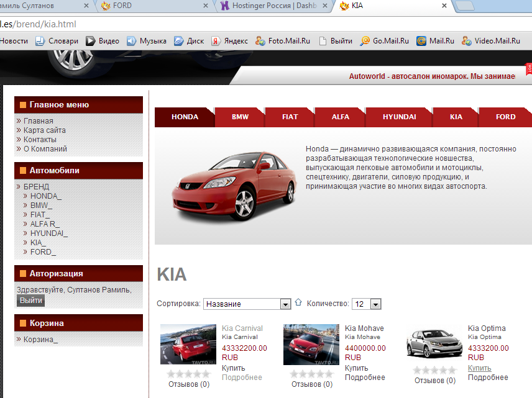
Task: Click the browser address bar URL
Action: pyautogui.click(x=38, y=24)
